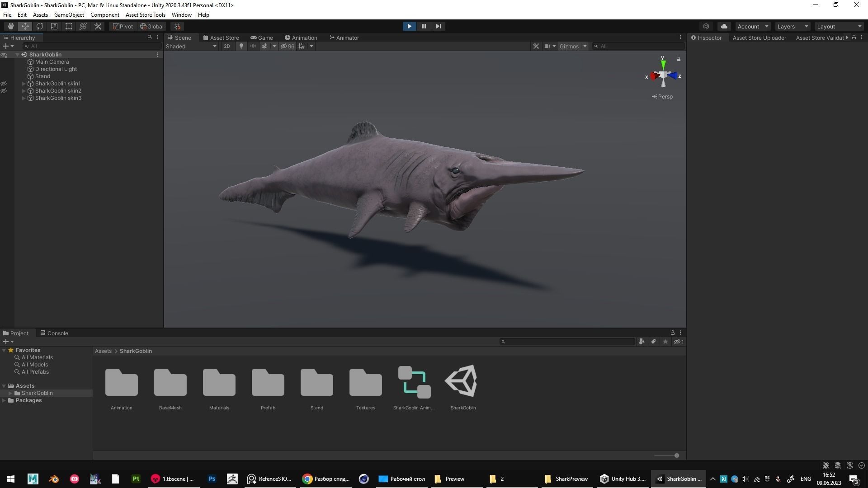Toggle 2D view in Scene

227,46
